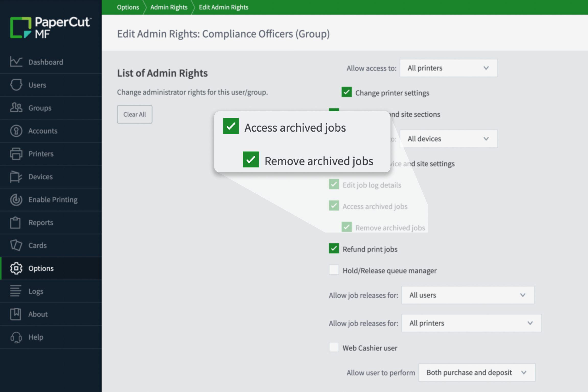Viewport: 588px width, 392px height.
Task: Open the Dashboard chart icon
Action: (x=16, y=62)
